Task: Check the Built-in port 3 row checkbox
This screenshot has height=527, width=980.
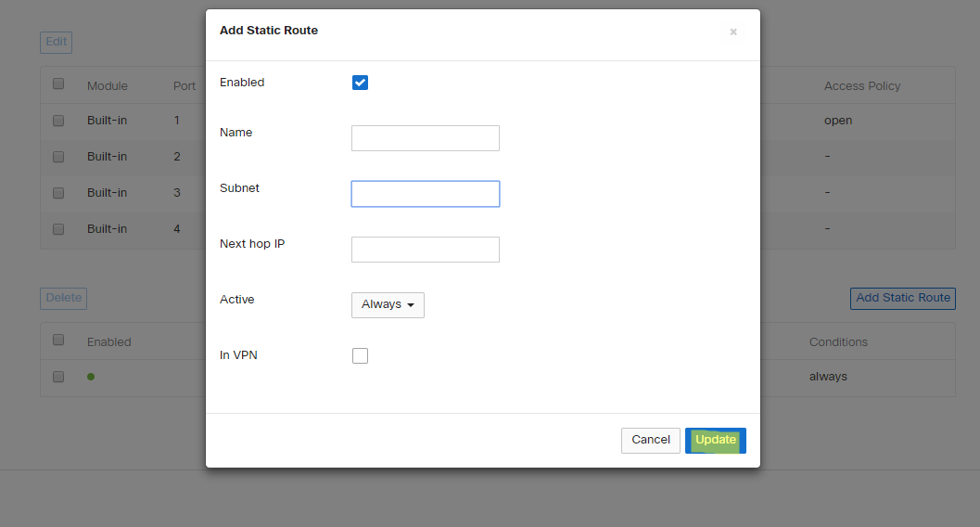Action: (58, 193)
